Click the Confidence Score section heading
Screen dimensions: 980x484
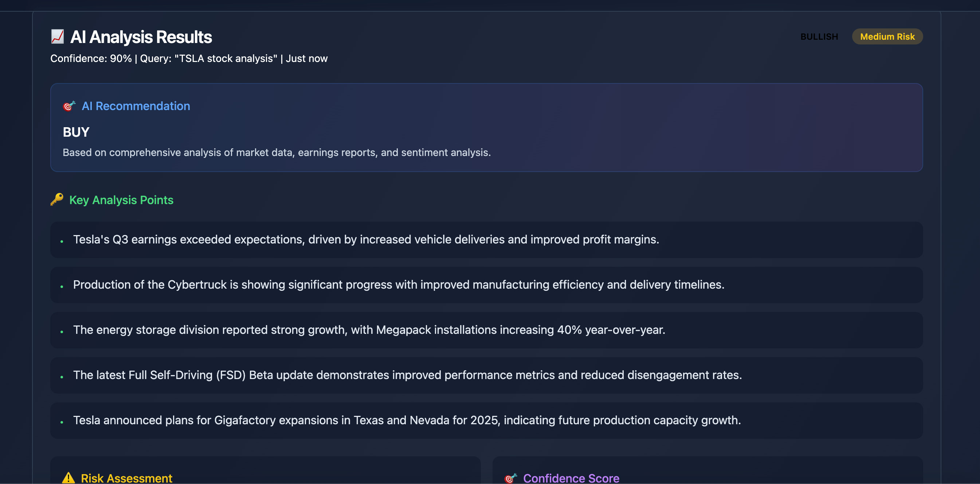click(x=571, y=478)
